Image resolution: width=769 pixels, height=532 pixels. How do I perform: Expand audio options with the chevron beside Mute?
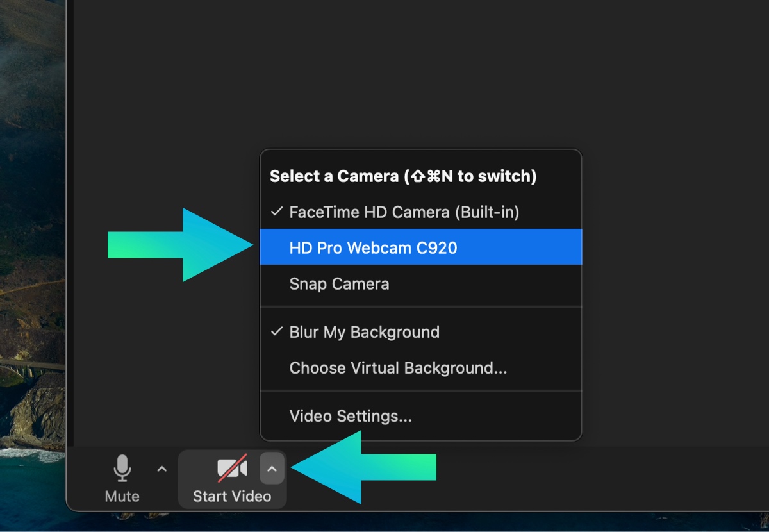[x=162, y=469]
